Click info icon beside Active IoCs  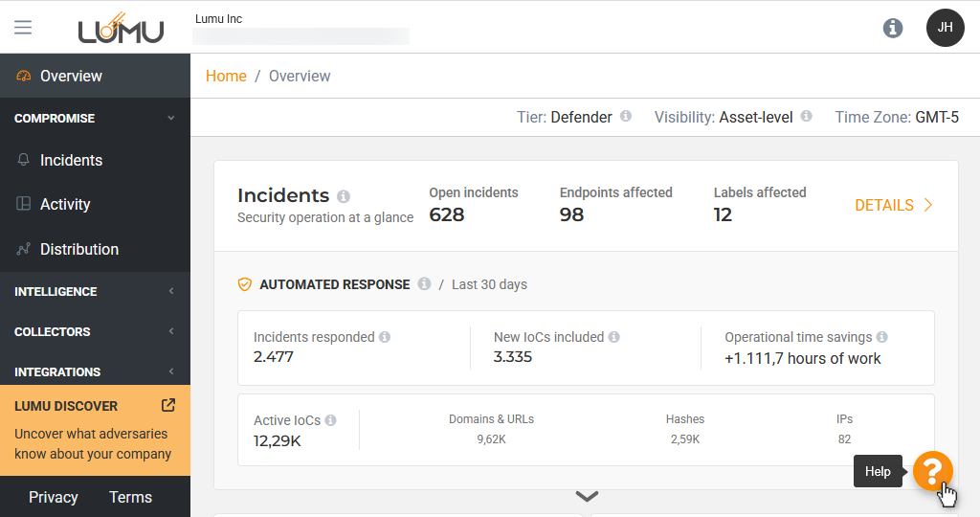[x=330, y=420]
